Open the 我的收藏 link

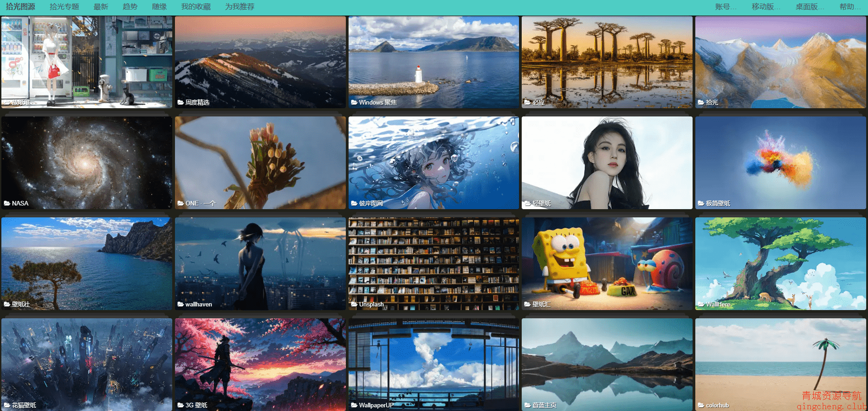click(196, 7)
